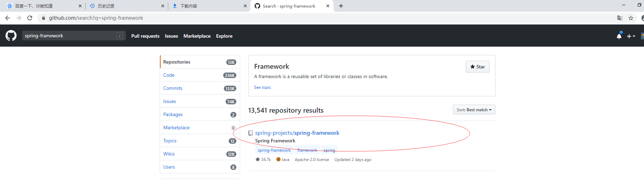Go to the Marketplace header menu
The image size is (644, 180).
click(x=197, y=36)
